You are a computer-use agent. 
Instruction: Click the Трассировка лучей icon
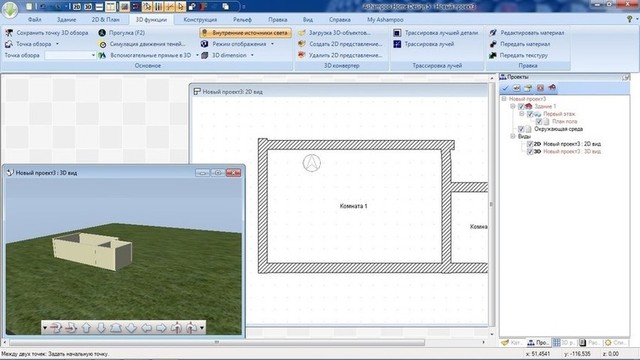point(397,44)
